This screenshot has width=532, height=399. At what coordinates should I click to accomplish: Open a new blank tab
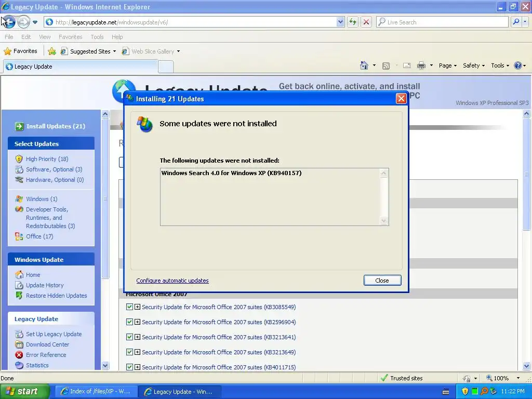(166, 67)
